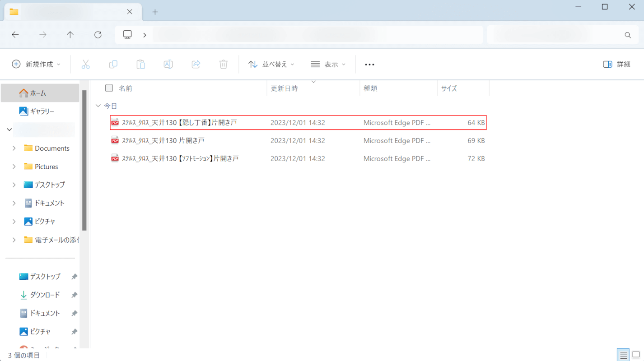Expand the 電子メールの添付 folder node

(x=14, y=240)
